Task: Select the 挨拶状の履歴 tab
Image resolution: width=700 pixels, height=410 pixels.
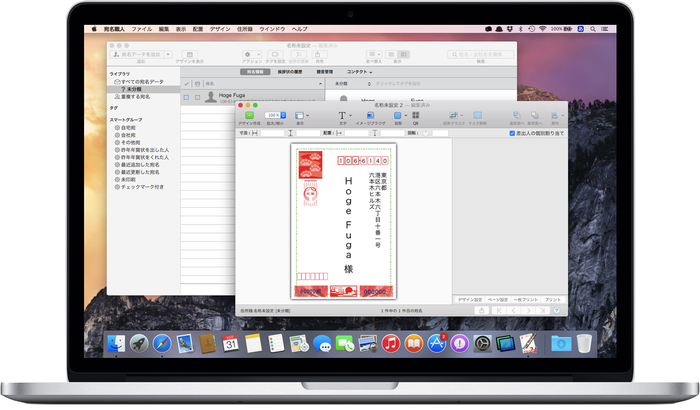Action: click(x=290, y=72)
